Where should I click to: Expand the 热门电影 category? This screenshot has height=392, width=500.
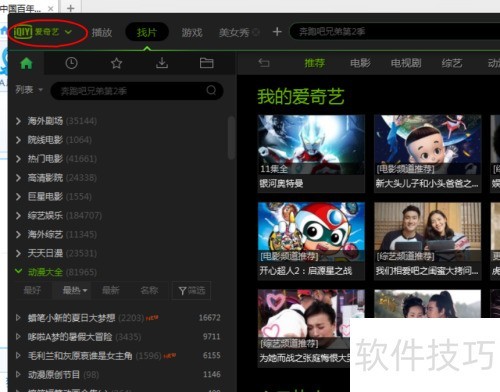coord(18,159)
